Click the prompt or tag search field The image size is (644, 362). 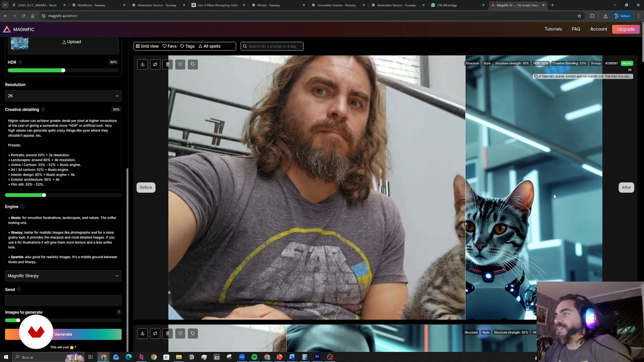[x=272, y=46]
